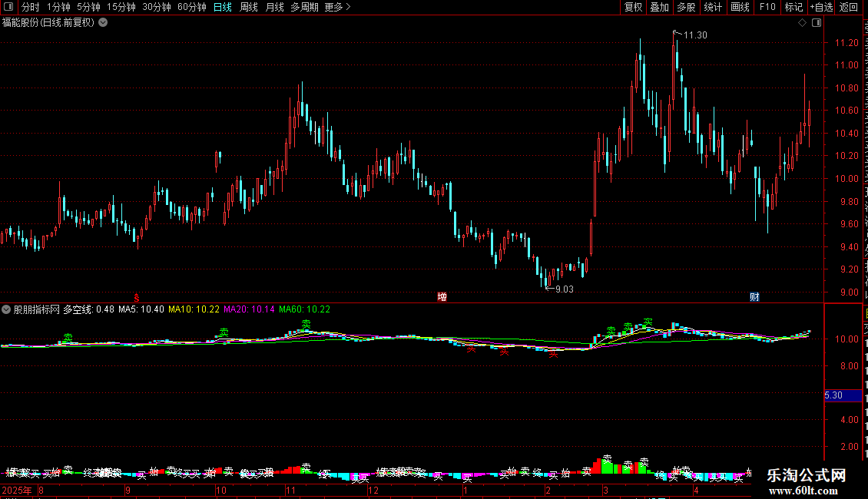This screenshot has width=868, height=499.
Task: Switch to 5分钟 chart period
Action: click(x=88, y=7)
